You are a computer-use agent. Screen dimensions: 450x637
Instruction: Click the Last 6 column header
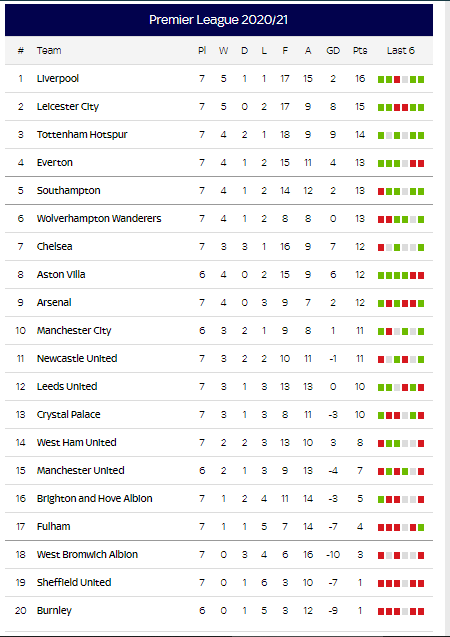400,51
